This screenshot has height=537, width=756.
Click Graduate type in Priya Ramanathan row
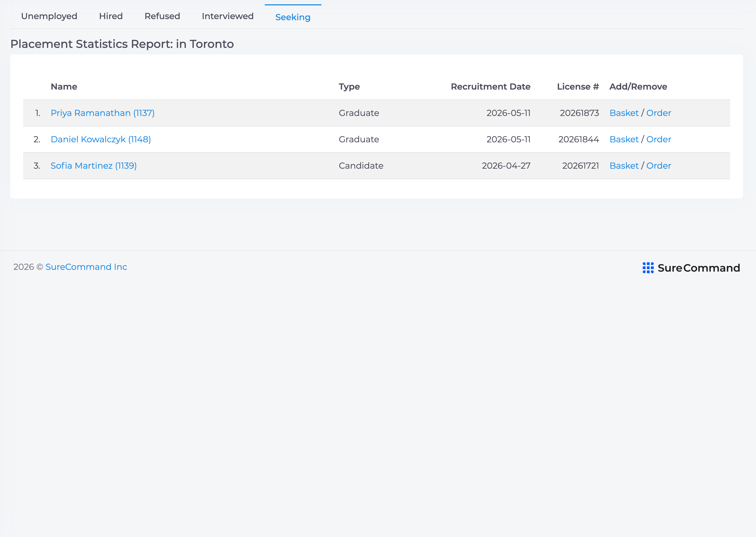(x=359, y=113)
